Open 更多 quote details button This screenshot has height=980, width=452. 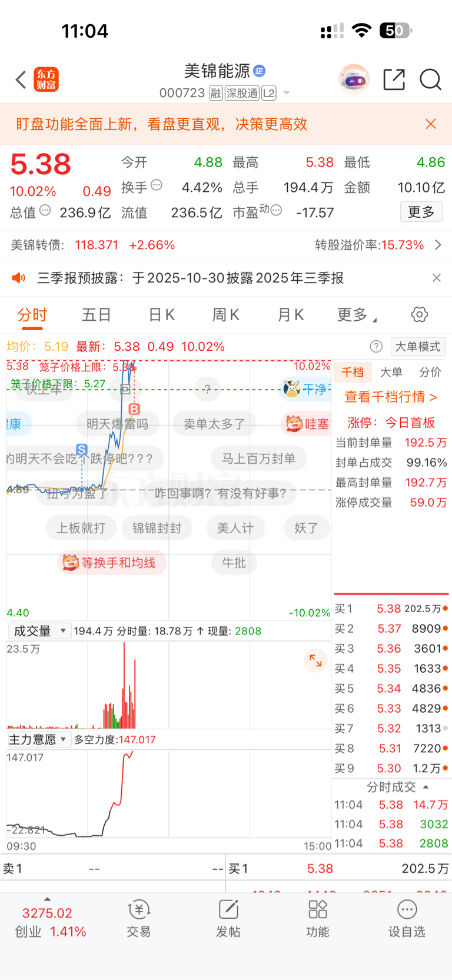(421, 212)
